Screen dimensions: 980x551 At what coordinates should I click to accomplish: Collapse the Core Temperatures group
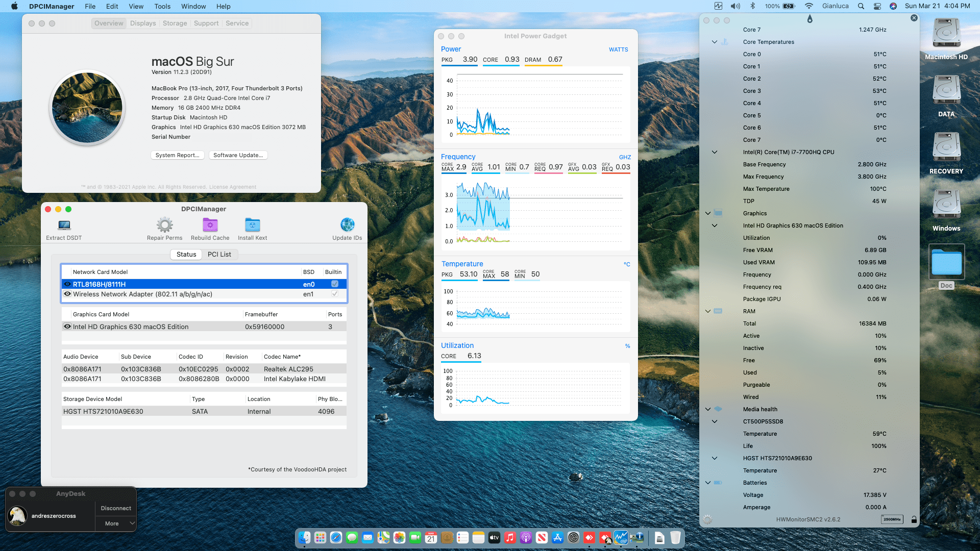[715, 42]
